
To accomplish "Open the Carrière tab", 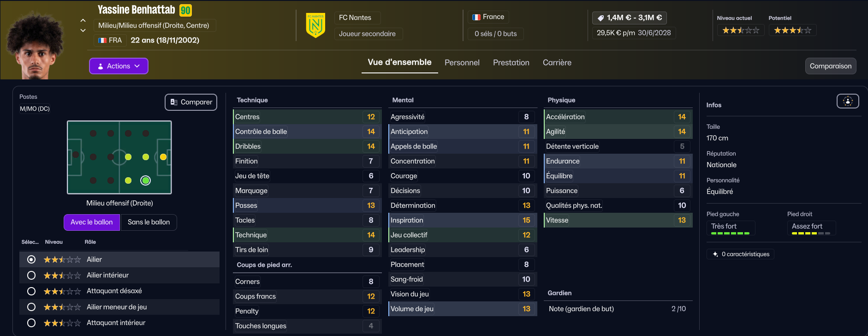I will pyautogui.click(x=557, y=63).
